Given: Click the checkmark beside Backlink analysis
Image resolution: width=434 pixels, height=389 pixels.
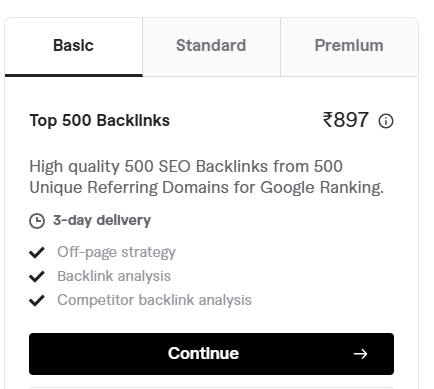Looking at the screenshot, I should coord(37,276).
